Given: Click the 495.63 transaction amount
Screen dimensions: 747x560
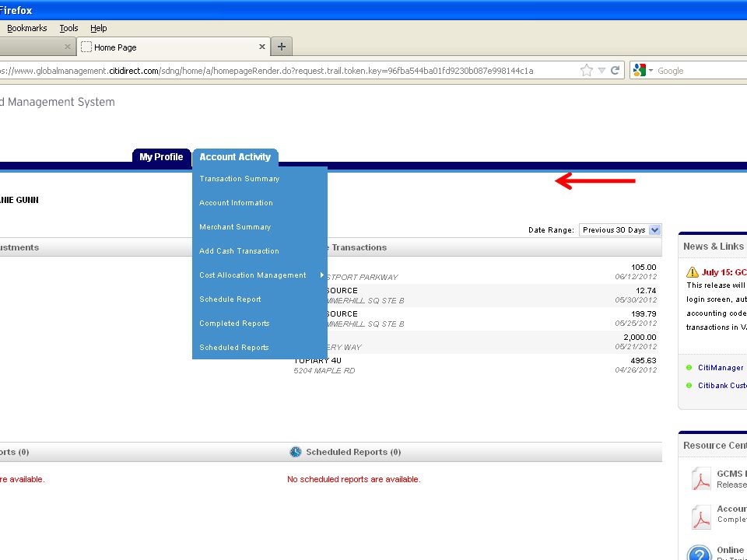Looking at the screenshot, I should click(x=644, y=360).
